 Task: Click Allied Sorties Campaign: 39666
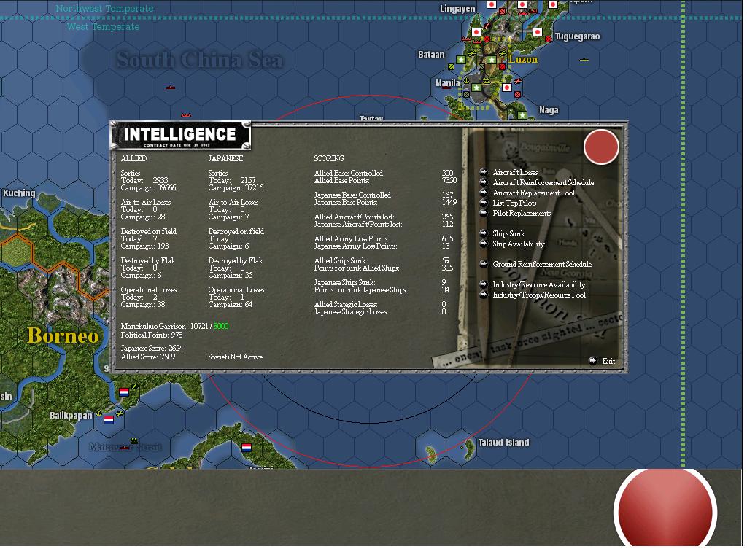coord(148,187)
